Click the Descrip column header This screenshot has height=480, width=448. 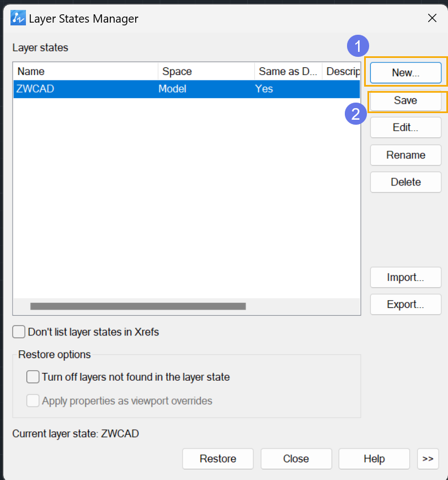[x=341, y=71]
